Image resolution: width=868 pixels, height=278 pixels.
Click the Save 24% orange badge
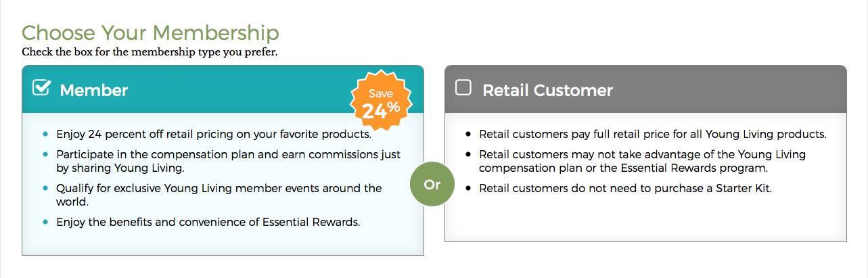380,101
